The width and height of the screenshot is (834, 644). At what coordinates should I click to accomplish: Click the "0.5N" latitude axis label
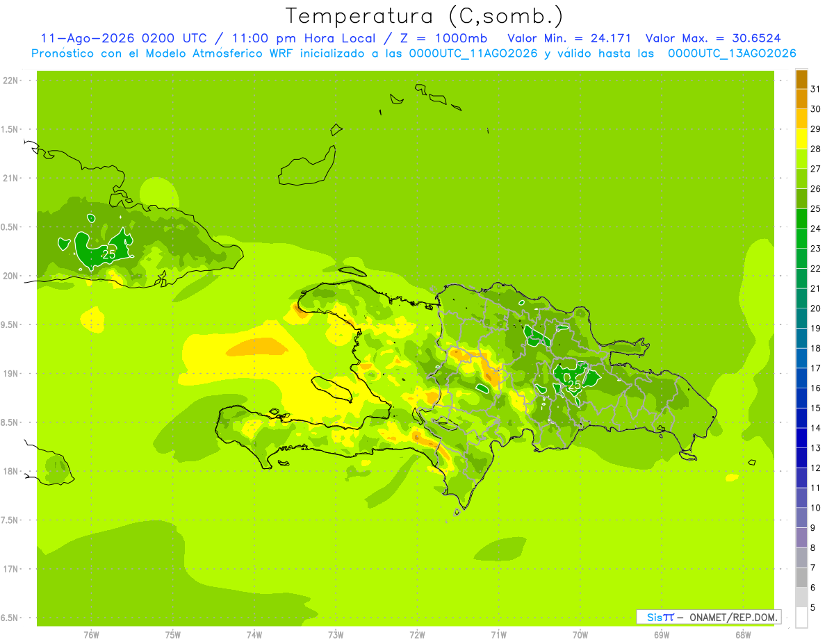10,227
